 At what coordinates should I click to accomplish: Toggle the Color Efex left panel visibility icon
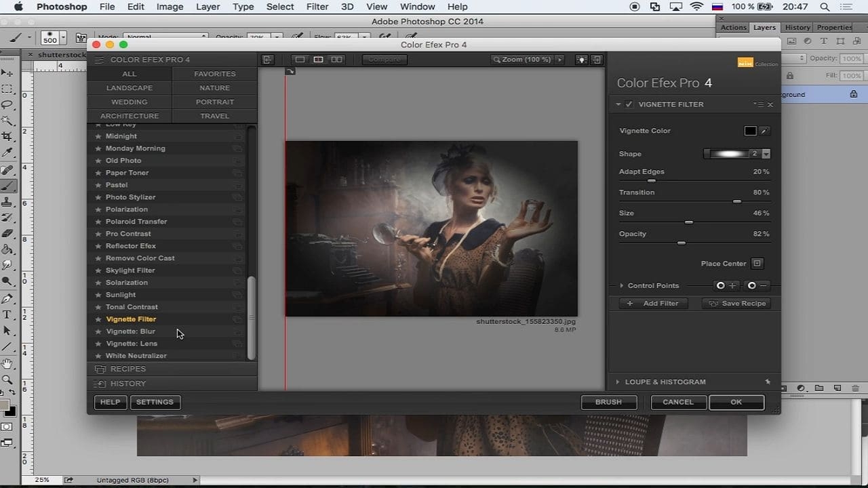pyautogui.click(x=268, y=60)
